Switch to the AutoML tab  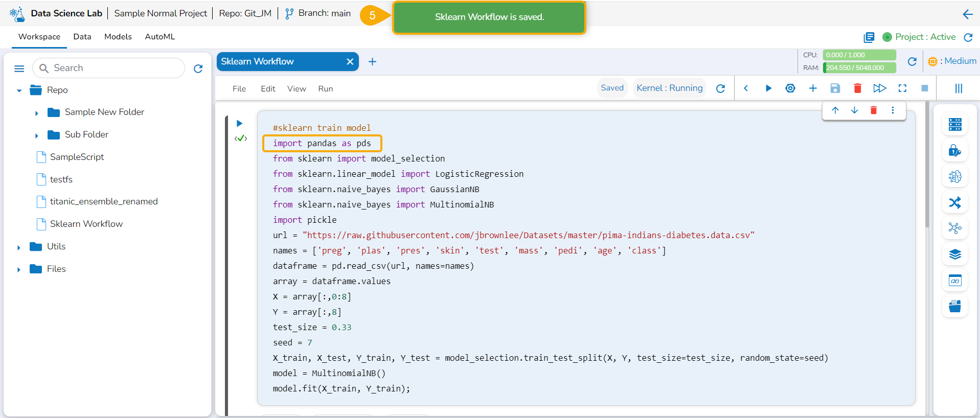(159, 37)
